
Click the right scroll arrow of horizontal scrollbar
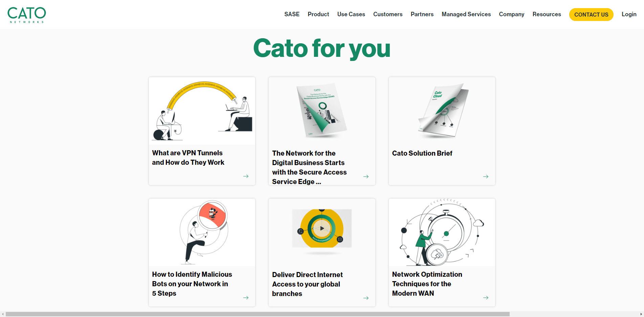click(641, 314)
